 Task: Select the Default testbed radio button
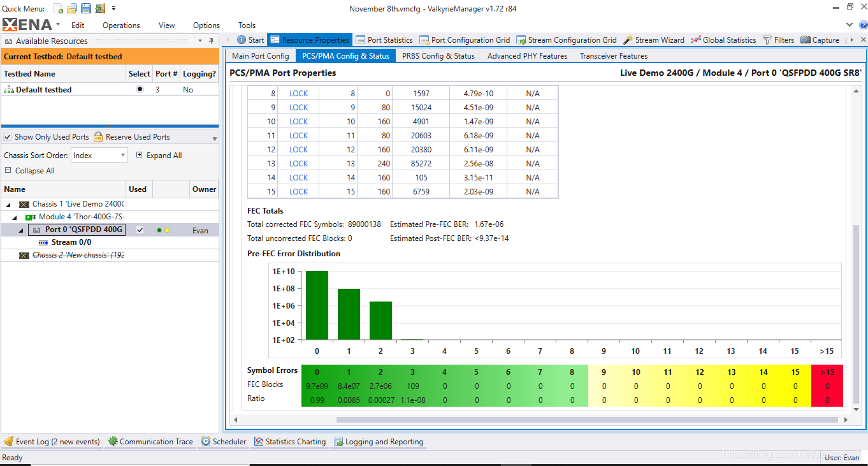(140, 89)
